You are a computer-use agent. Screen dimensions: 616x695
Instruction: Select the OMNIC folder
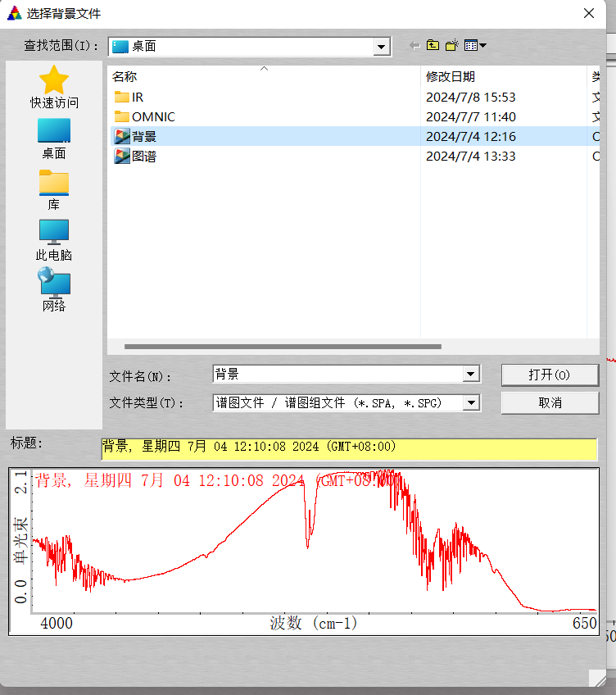click(152, 117)
